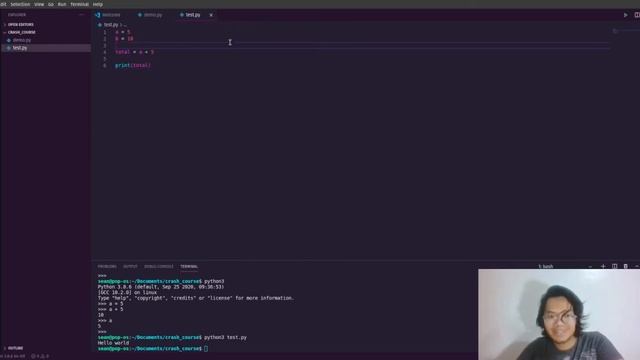
Task: Expand the Outline section
Action: click(x=15, y=348)
